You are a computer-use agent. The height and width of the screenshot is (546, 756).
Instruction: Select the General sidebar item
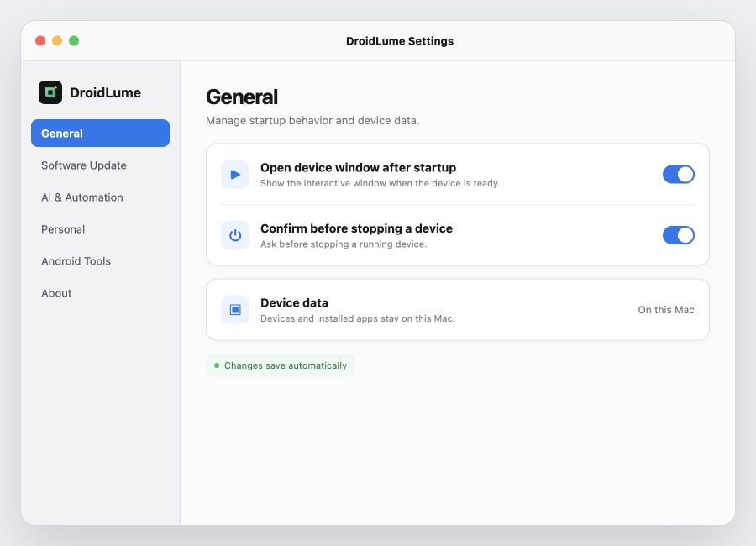coord(100,133)
